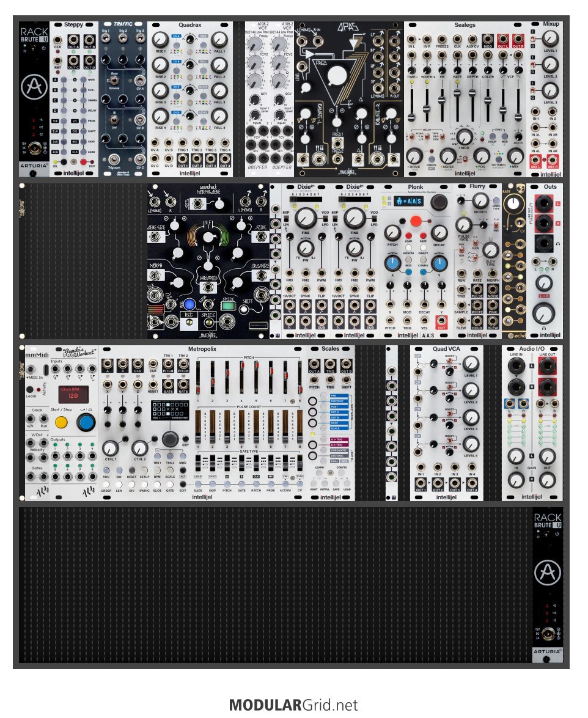
Task: Click the LEVEL 1 knob on Mixup
Action: pos(550,38)
